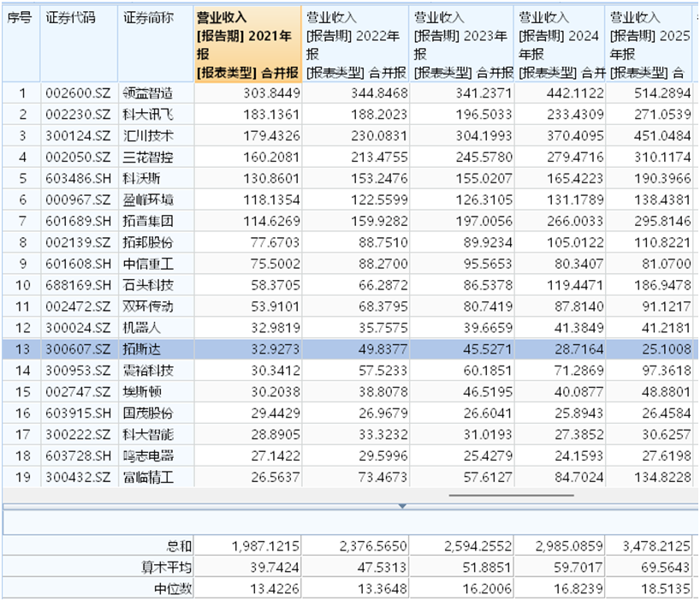This screenshot has width=700, height=601.
Task: Click the 2021 revenue value 303.8449
Action: pyautogui.click(x=271, y=93)
